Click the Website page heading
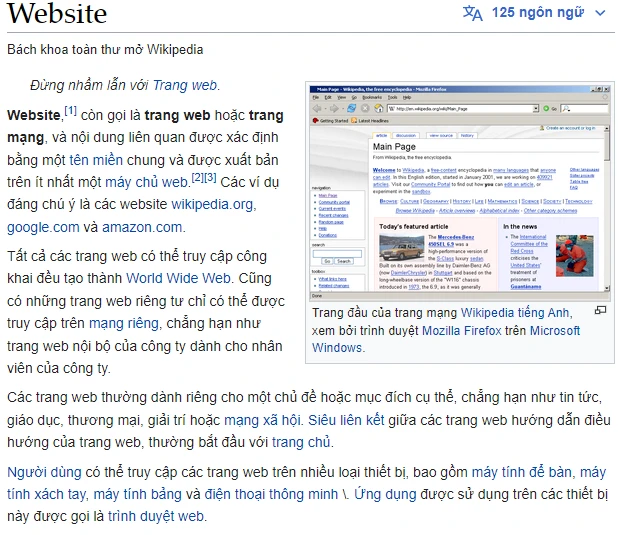 tap(57, 14)
